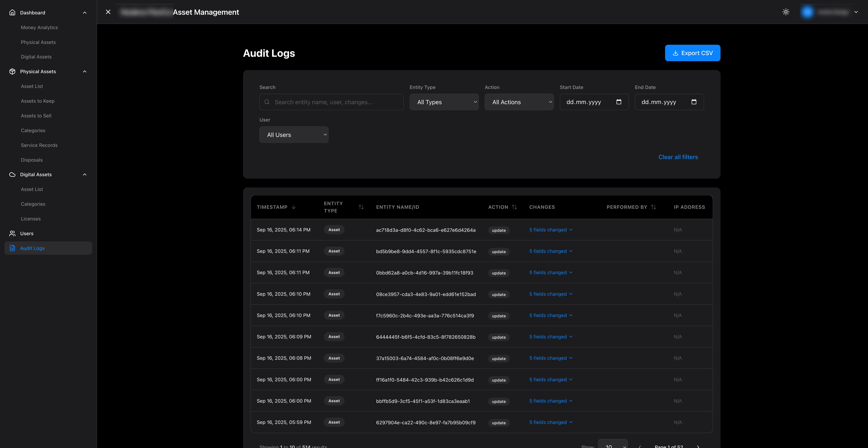Close sidebar with the X icon
This screenshot has height=448, width=868.
108,12
